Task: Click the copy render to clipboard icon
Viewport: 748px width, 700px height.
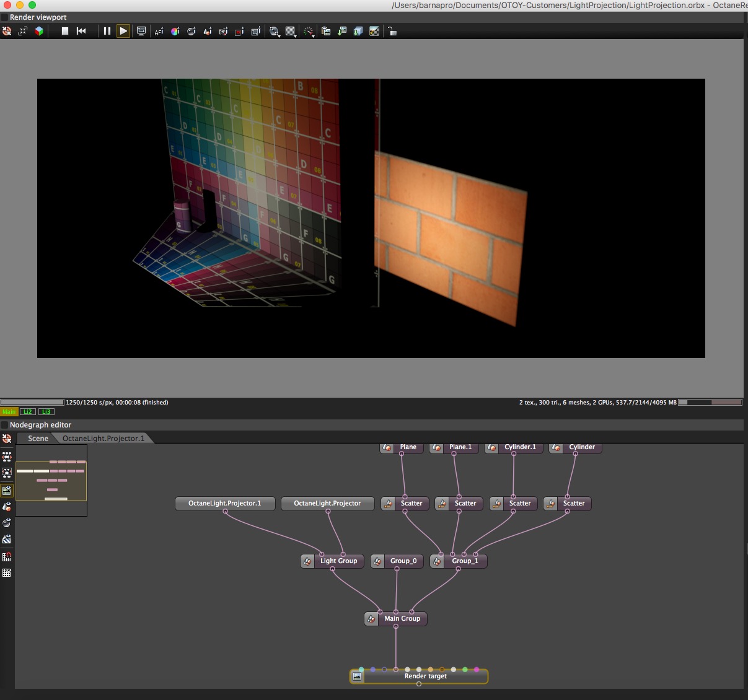Action: click(326, 31)
